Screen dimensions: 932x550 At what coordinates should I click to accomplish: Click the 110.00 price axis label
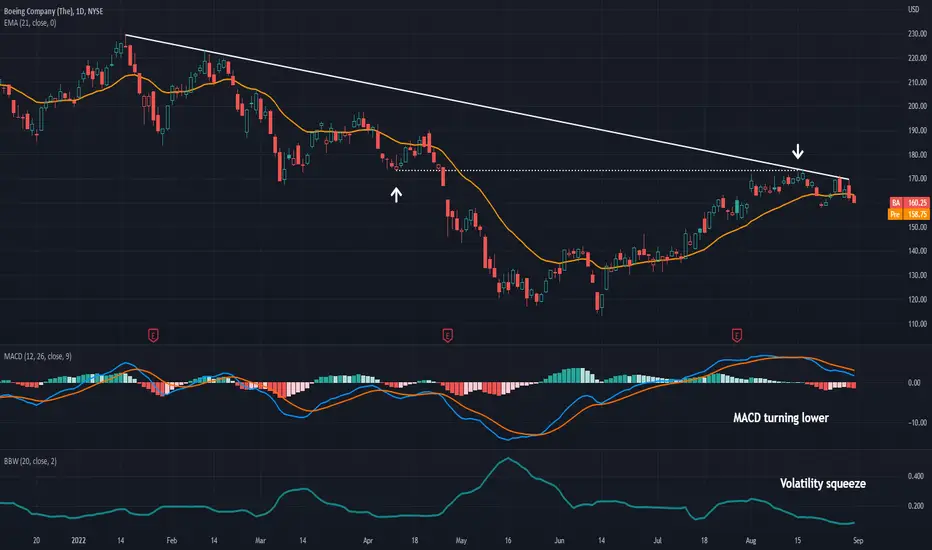tap(917, 324)
